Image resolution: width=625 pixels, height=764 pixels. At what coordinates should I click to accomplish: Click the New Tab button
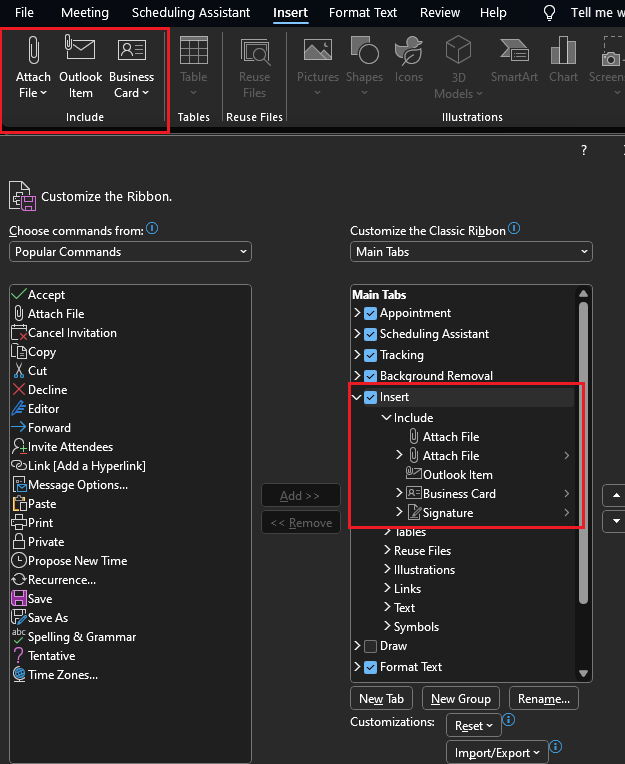381,699
